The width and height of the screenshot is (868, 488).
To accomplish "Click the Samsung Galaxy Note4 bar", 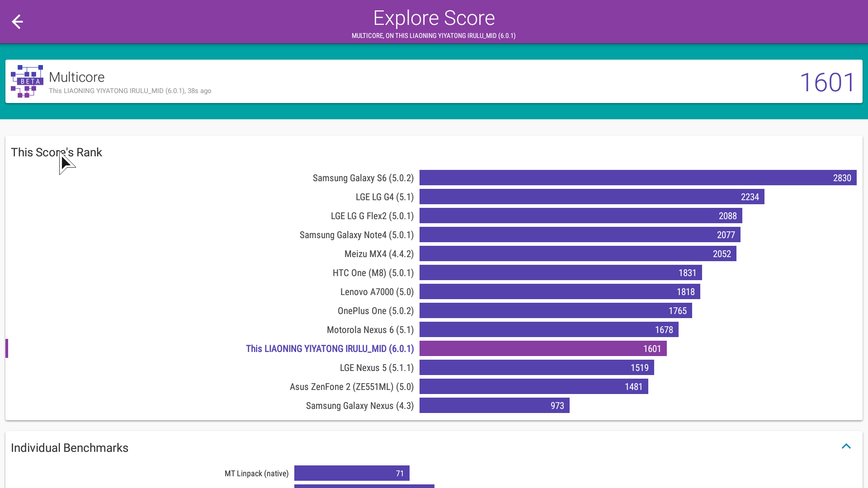I will (x=580, y=235).
